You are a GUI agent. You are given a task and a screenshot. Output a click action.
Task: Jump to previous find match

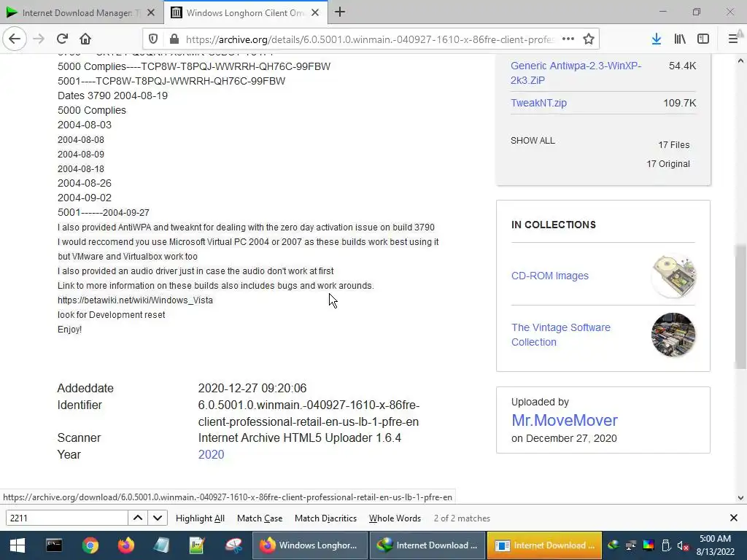click(x=138, y=518)
